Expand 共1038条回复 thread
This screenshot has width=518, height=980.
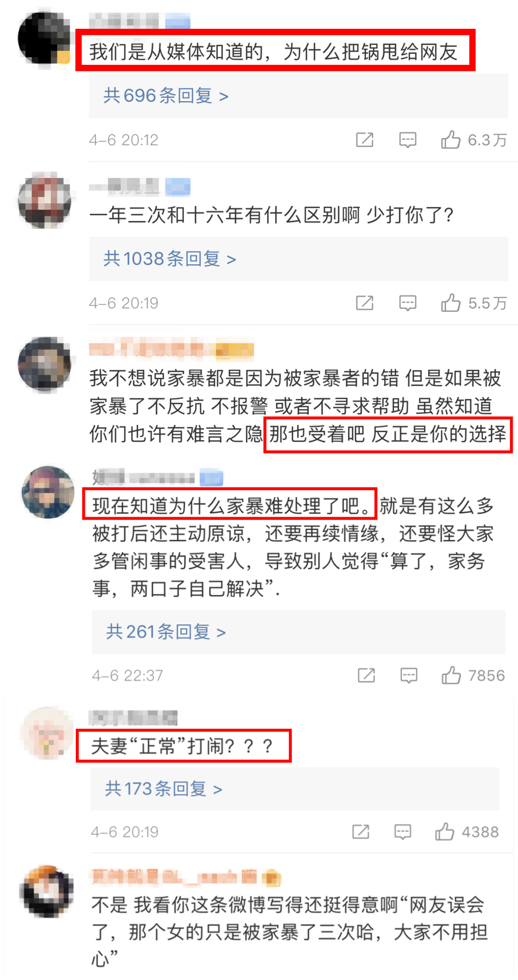pyautogui.click(x=170, y=259)
